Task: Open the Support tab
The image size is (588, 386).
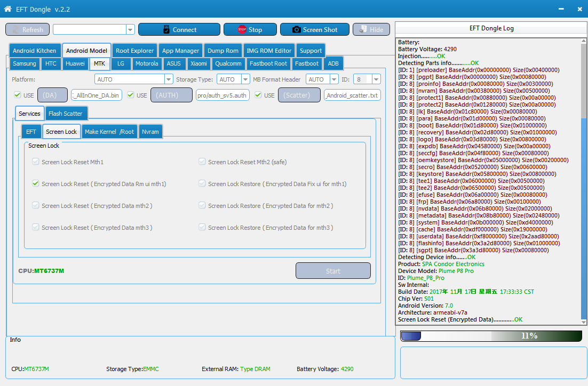Action: (x=311, y=51)
